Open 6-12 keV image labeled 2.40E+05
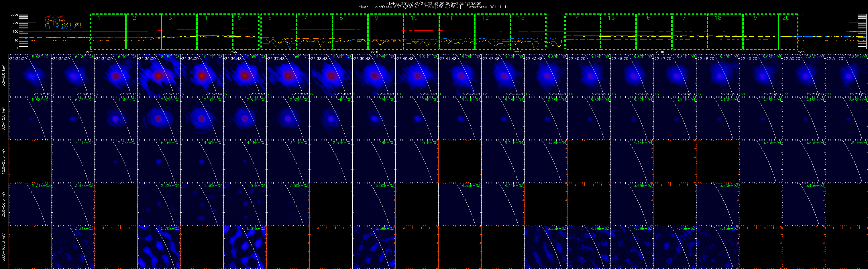The image size is (868, 269). [x=202, y=118]
